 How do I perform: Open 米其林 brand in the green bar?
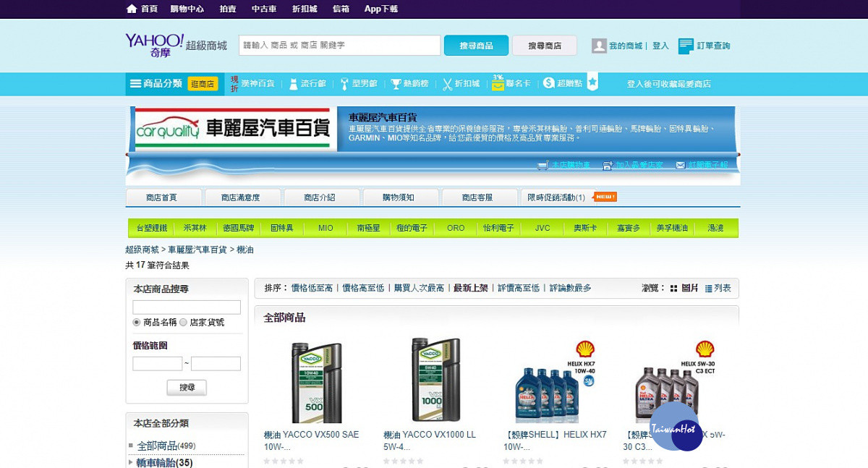pos(195,228)
